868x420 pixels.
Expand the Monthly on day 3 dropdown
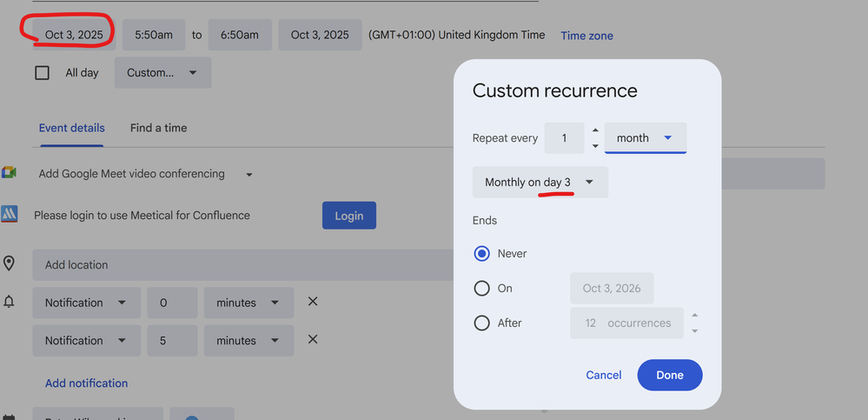[540, 183]
